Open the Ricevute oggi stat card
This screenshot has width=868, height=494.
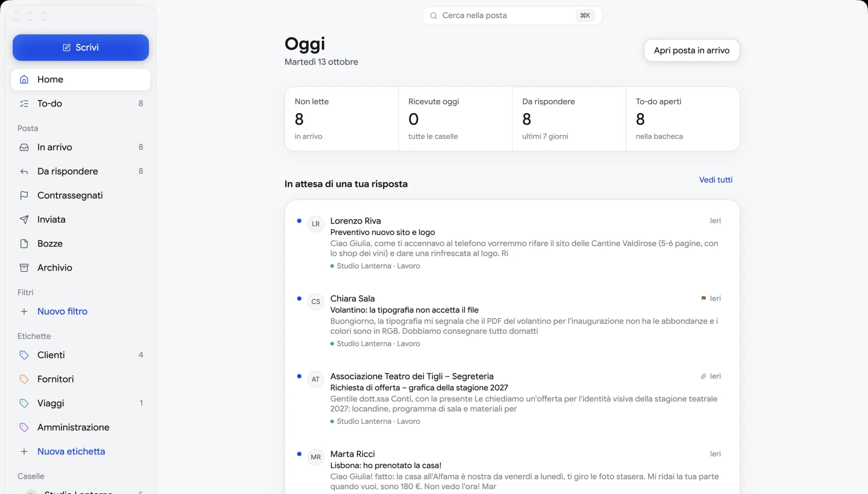tap(455, 119)
